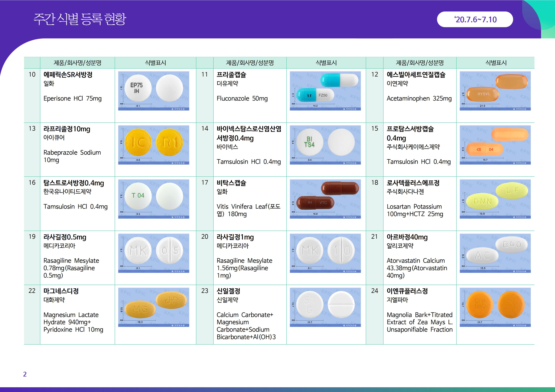Click the first 식별표시 column header
The width and height of the screenshot is (555, 392).
pyautogui.click(x=155, y=63)
